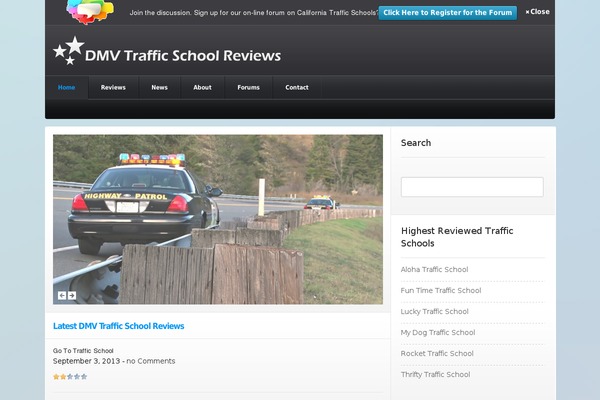Open Lucky Traffic School link
Screen dimensions: 600x400
click(x=434, y=312)
